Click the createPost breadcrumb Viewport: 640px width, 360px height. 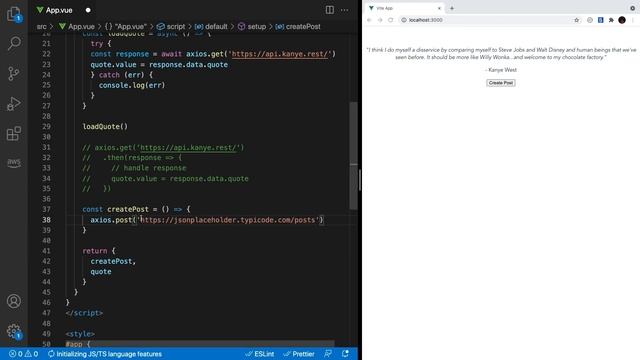click(x=298, y=27)
